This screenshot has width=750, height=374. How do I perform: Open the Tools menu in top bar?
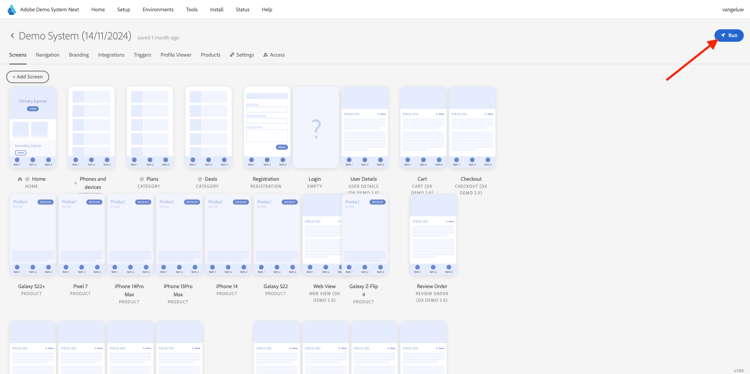tap(192, 10)
